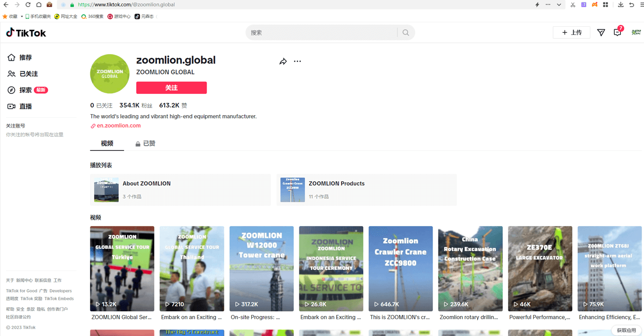Click the TikTok search input field
This screenshot has width=644, height=336.
point(322,33)
